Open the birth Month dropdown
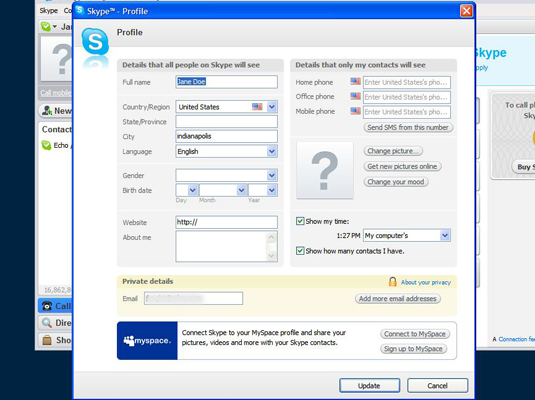This screenshot has height=400, width=535. click(x=242, y=190)
